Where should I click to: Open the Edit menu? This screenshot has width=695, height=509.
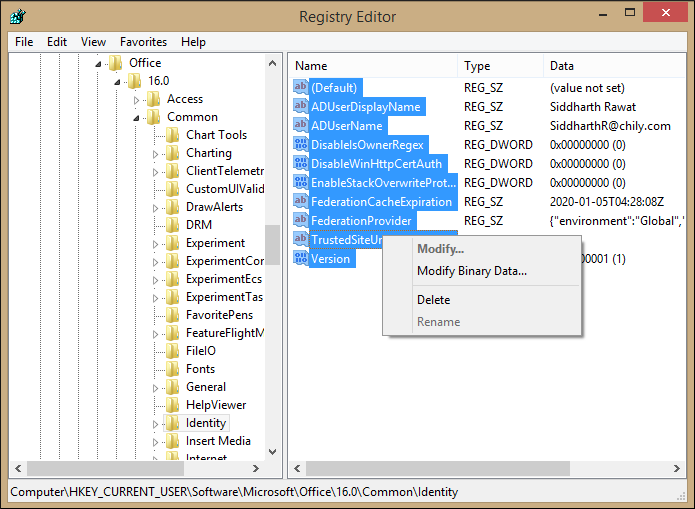[x=57, y=42]
